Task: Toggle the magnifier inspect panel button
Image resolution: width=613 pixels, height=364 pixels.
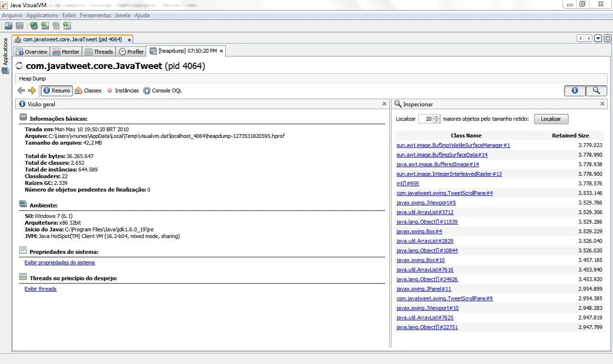Action: coord(596,91)
